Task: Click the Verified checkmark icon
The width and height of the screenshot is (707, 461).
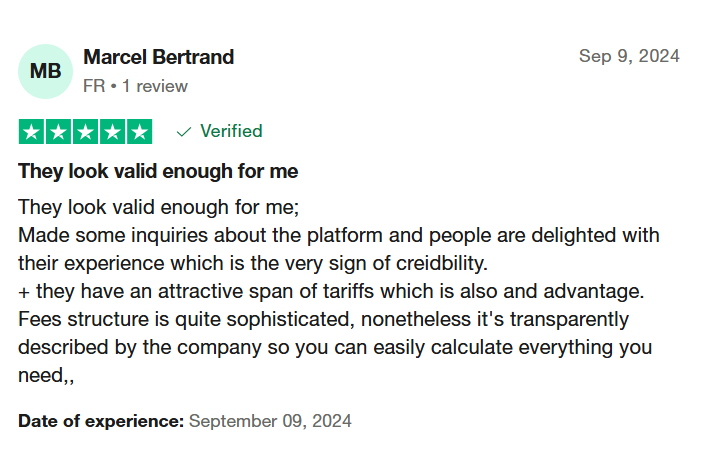Action: pos(184,132)
